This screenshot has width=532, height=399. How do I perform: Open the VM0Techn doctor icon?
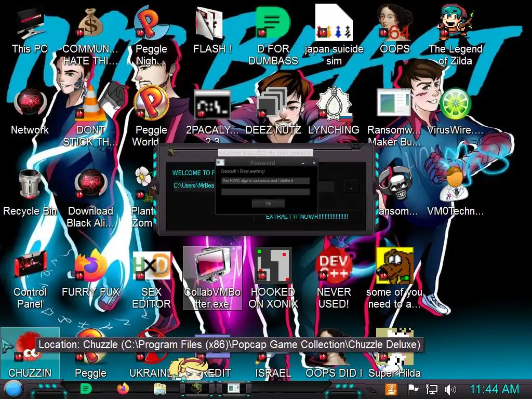tap(455, 192)
